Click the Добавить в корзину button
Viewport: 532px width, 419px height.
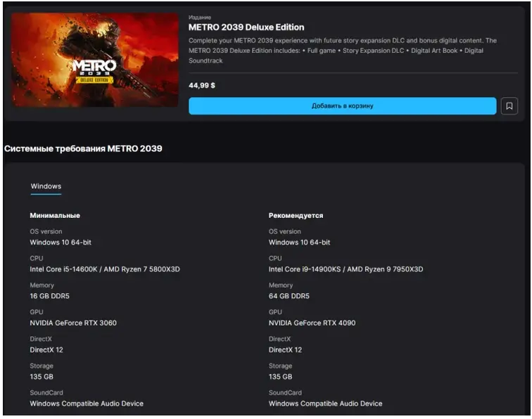(342, 106)
